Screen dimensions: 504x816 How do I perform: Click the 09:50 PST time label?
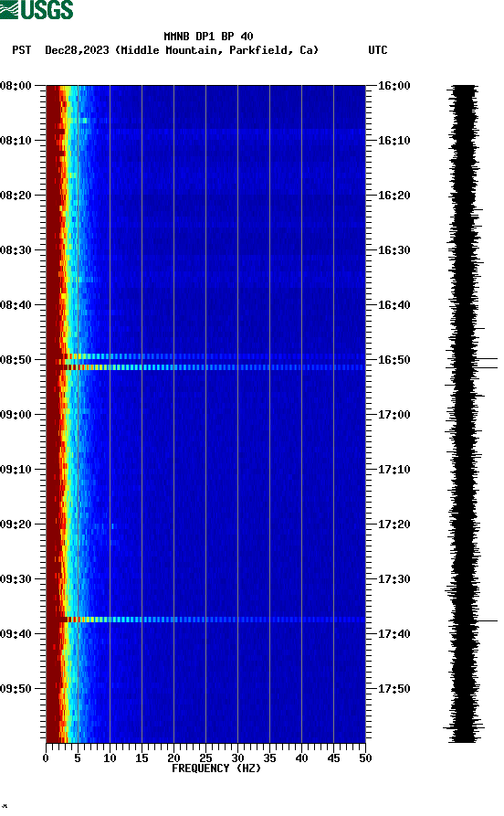[16, 689]
